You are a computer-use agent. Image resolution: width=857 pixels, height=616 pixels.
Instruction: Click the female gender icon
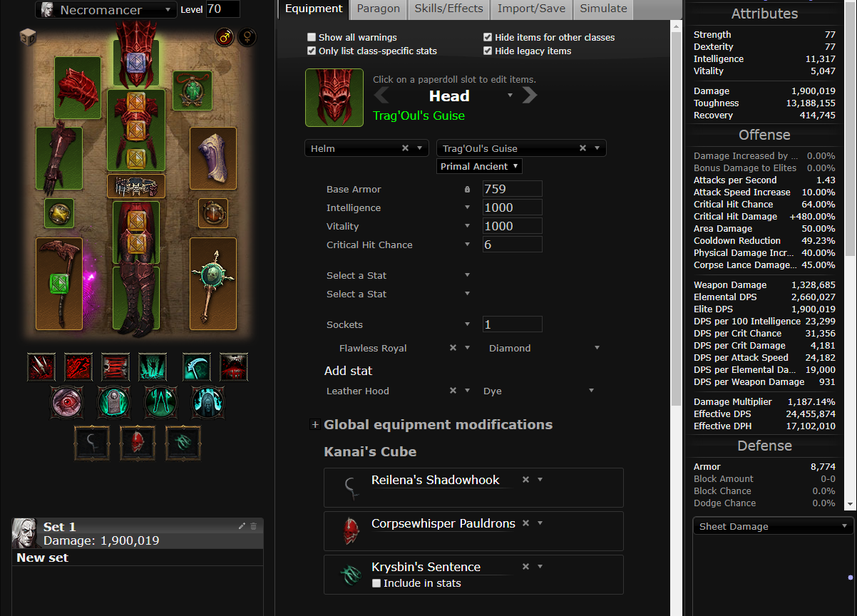(x=247, y=38)
